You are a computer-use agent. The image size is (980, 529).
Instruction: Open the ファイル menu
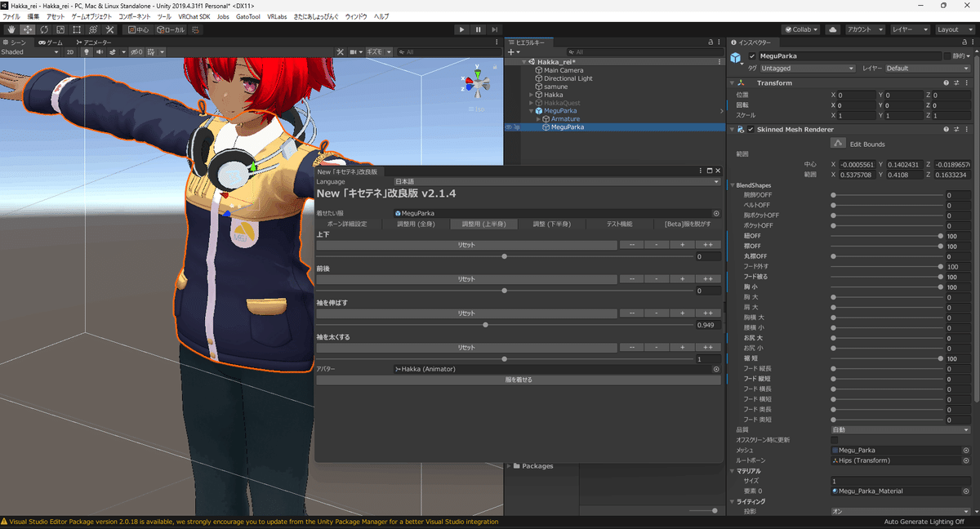(x=11, y=16)
